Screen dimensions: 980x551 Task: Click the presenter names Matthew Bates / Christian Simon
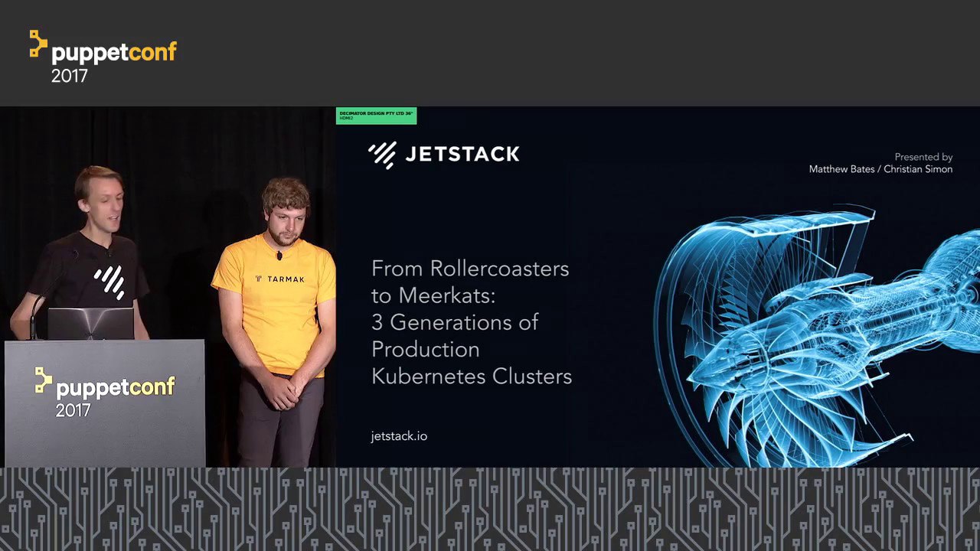880,169
